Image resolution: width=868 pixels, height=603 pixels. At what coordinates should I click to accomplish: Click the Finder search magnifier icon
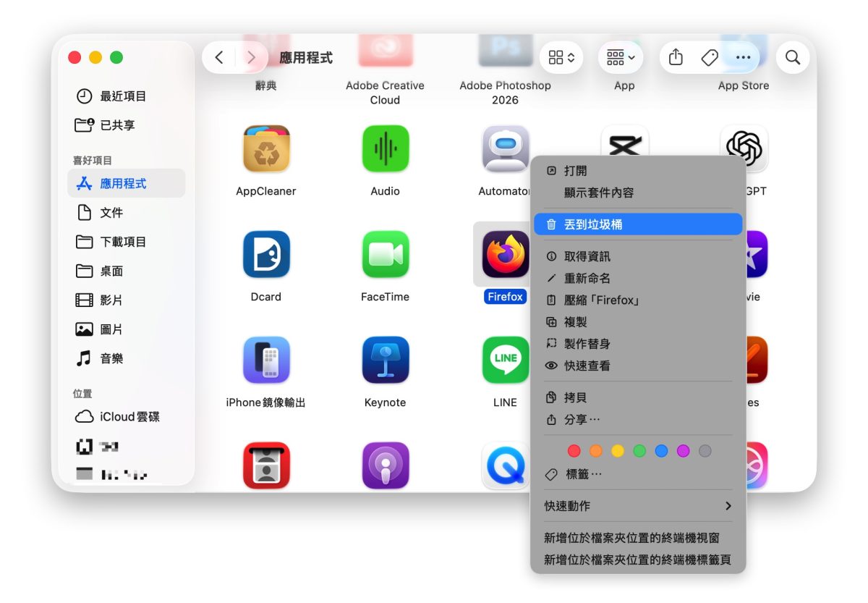pos(793,57)
